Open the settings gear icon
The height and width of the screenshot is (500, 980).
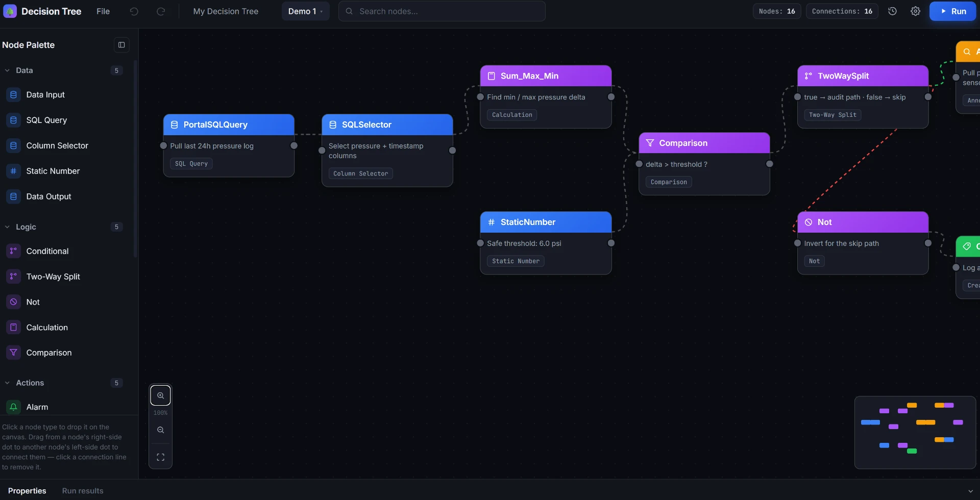point(916,11)
